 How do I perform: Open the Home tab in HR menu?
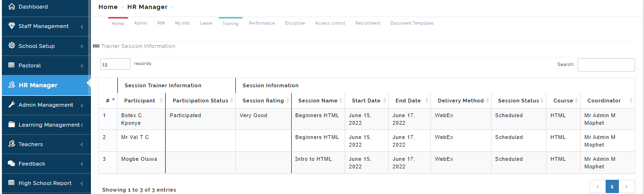point(118,24)
